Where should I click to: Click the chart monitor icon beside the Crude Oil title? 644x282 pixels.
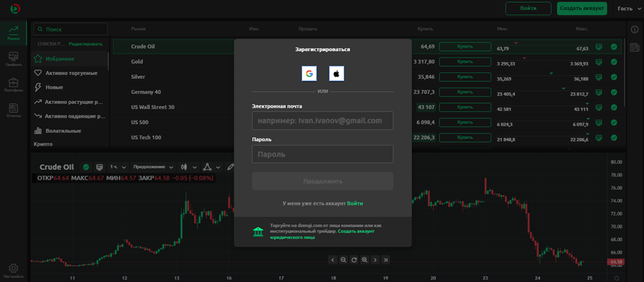point(99,167)
